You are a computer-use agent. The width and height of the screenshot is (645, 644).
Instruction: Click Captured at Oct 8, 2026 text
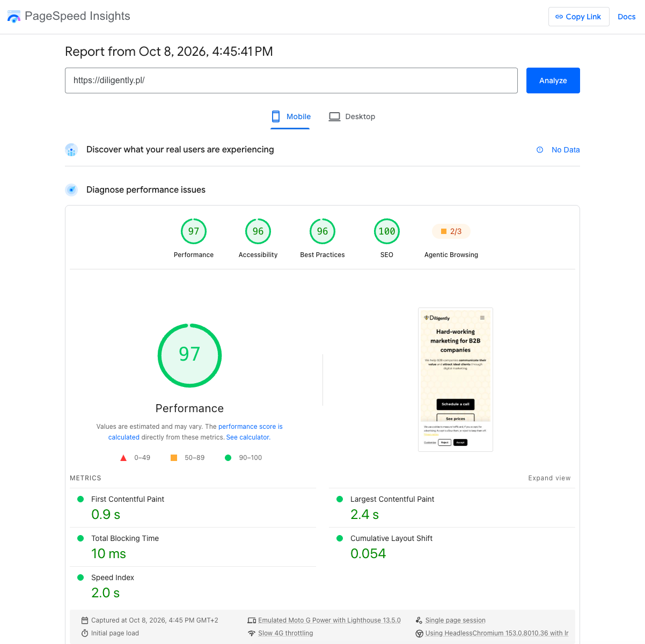(155, 620)
